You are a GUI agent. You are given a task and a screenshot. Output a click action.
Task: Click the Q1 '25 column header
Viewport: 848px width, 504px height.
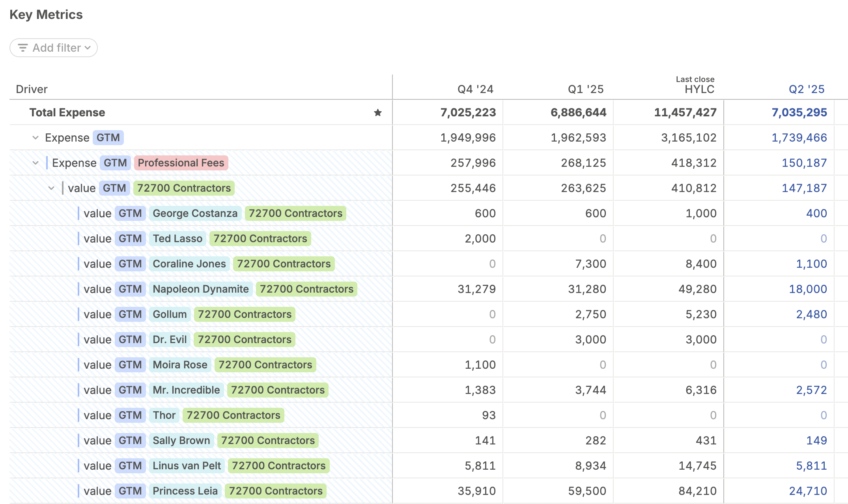[585, 89]
